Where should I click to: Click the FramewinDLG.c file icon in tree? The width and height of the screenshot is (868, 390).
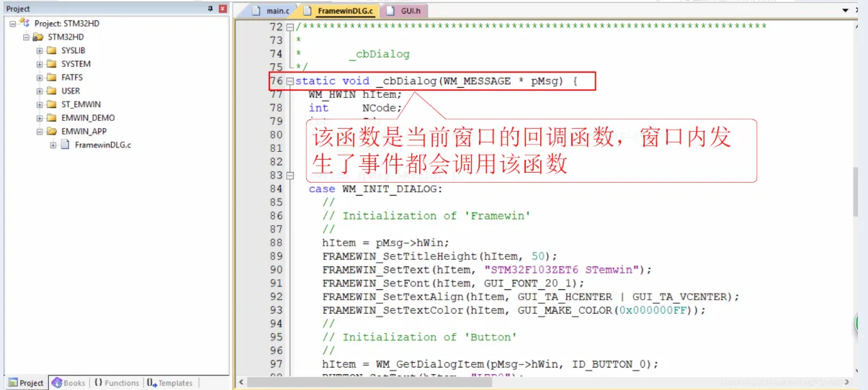coord(65,145)
